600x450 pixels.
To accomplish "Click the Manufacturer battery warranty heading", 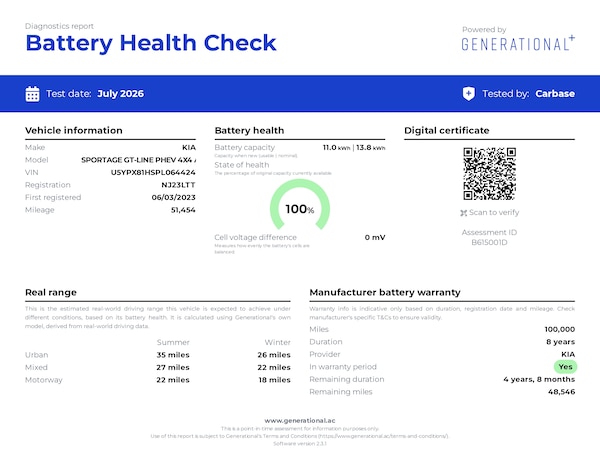I will [385, 292].
